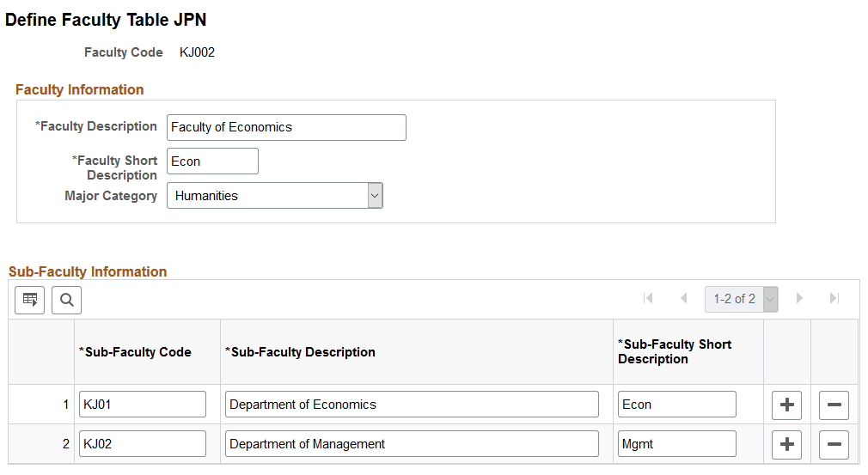
Task: Delete the KJ02 sub-faculty row
Action: point(834,444)
